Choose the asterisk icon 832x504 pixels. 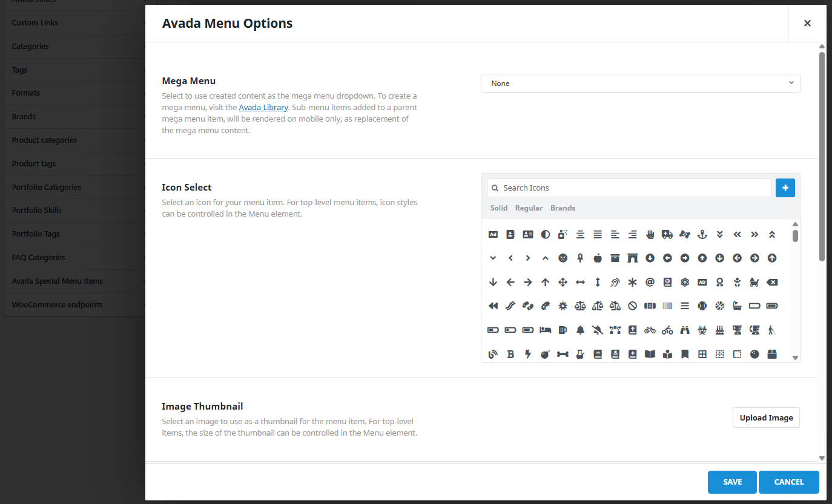point(633,282)
